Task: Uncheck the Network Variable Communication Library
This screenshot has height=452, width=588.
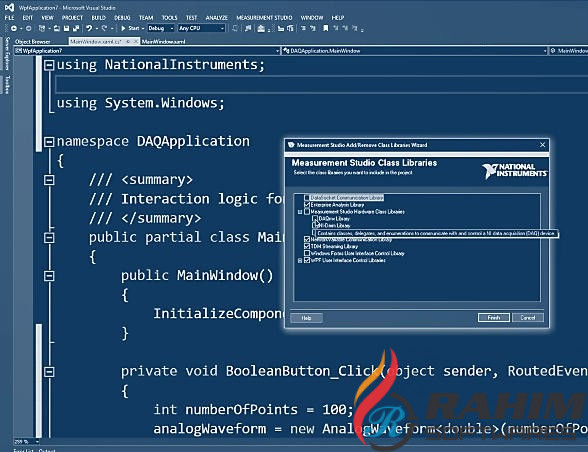Action: click(x=307, y=239)
